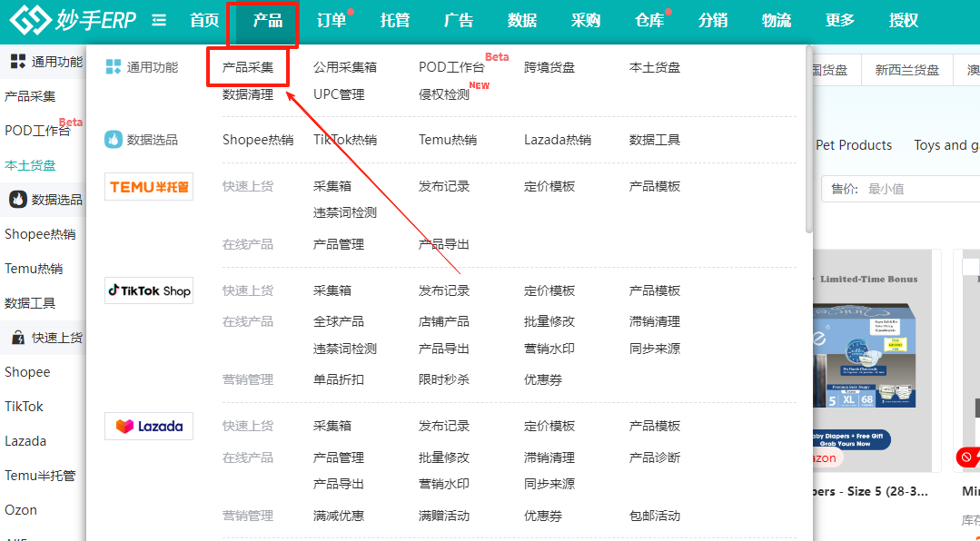Open the 数据 top menu
Screen dimensions: 980x541
point(522,21)
